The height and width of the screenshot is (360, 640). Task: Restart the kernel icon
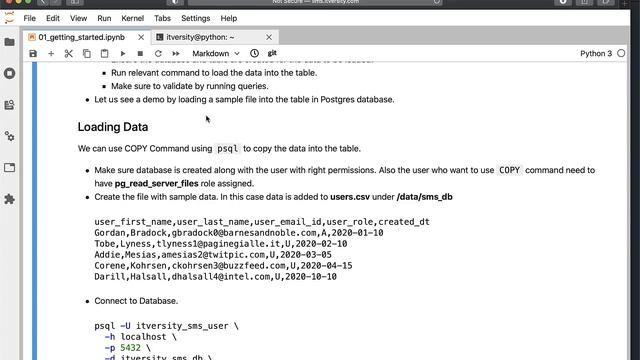(158, 53)
